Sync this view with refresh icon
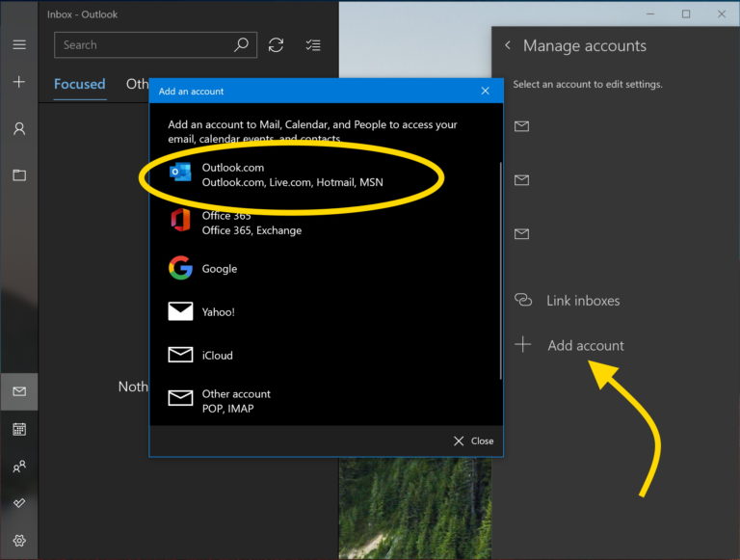The width and height of the screenshot is (740, 560). tap(277, 45)
